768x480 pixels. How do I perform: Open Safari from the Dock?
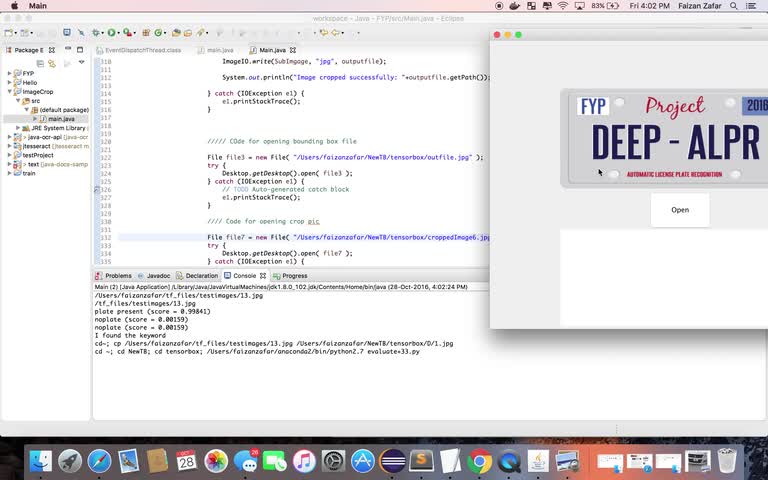[x=99, y=461]
